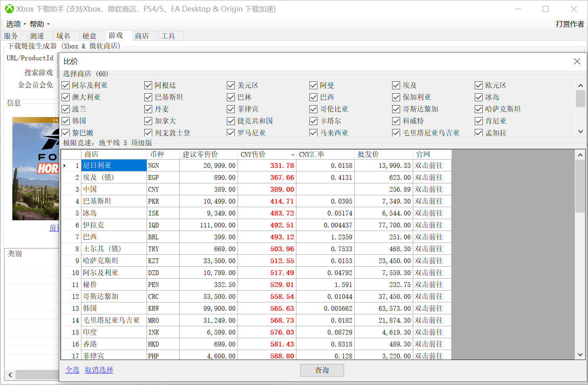Select the 土耳其（锁） row
This screenshot has height=385, width=588.
[256, 249]
